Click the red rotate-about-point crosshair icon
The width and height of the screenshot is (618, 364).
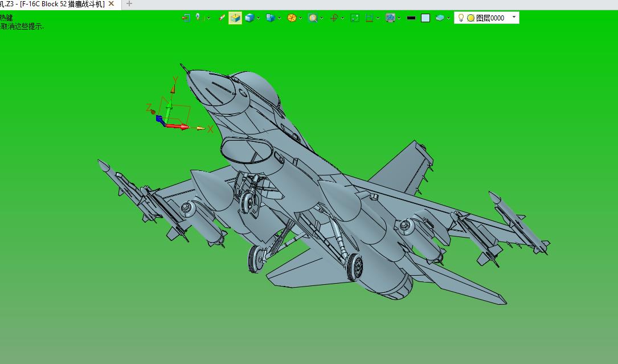(334, 18)
